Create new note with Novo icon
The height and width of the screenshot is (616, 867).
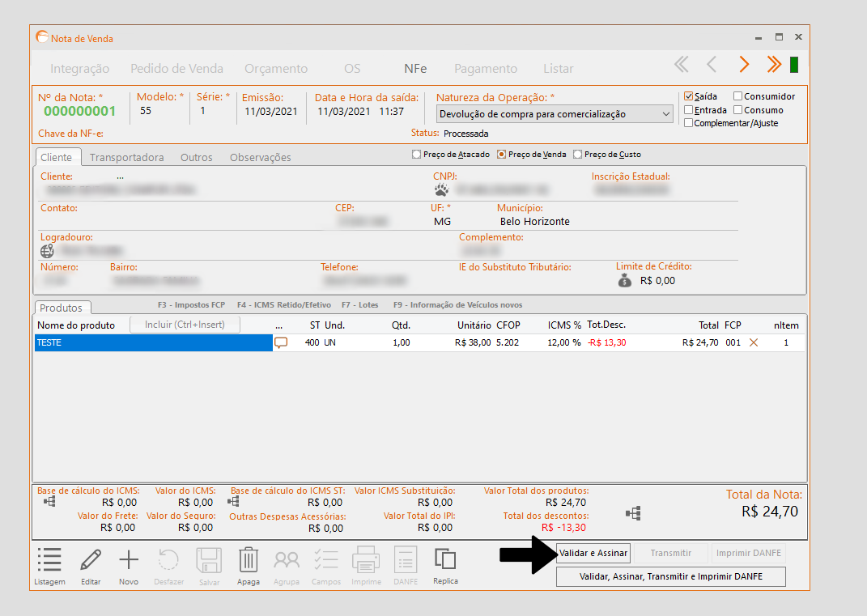click(x=129, y=560)
